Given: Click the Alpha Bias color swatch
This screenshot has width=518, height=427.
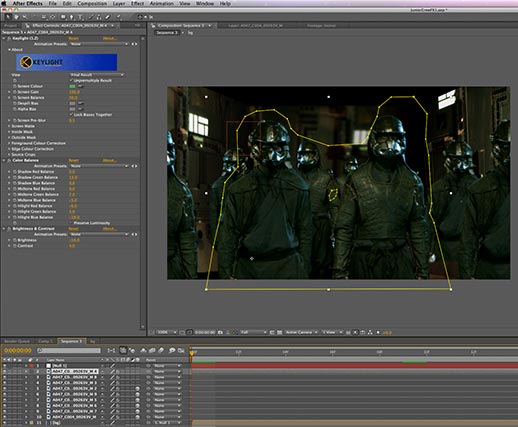Looking at the screenshot, I should [72, 109].
